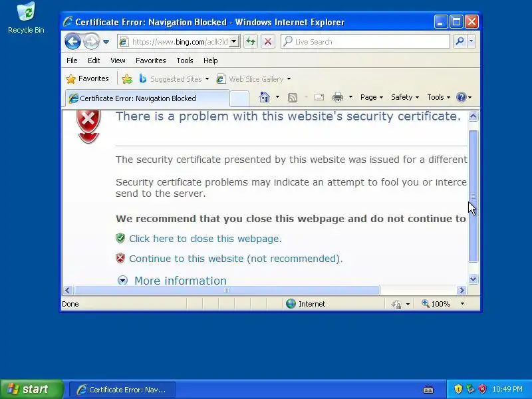Viewport: 532px width, 399px height.
Task: Expand the Print options dropdown arrow
Action: [351, 97]
